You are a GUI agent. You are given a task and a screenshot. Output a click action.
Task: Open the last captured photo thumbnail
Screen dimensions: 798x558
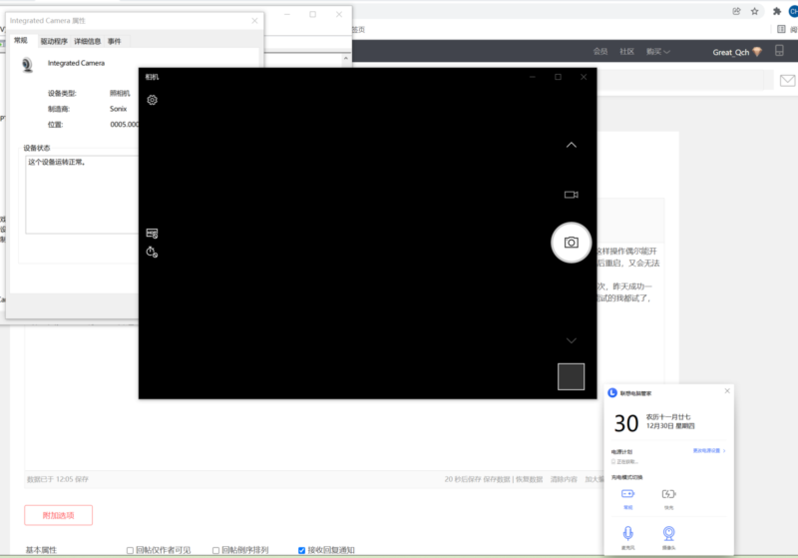pyautogui.click(x=570, y=376)
